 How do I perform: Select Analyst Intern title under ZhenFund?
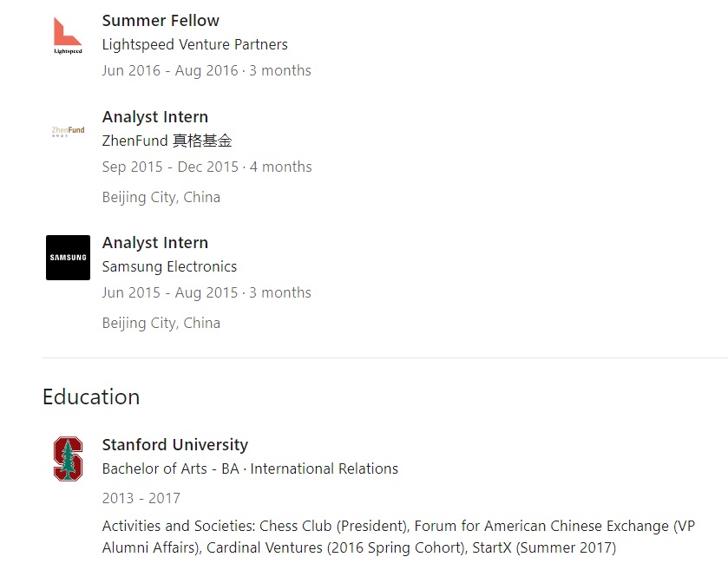[x=155, y=117]
